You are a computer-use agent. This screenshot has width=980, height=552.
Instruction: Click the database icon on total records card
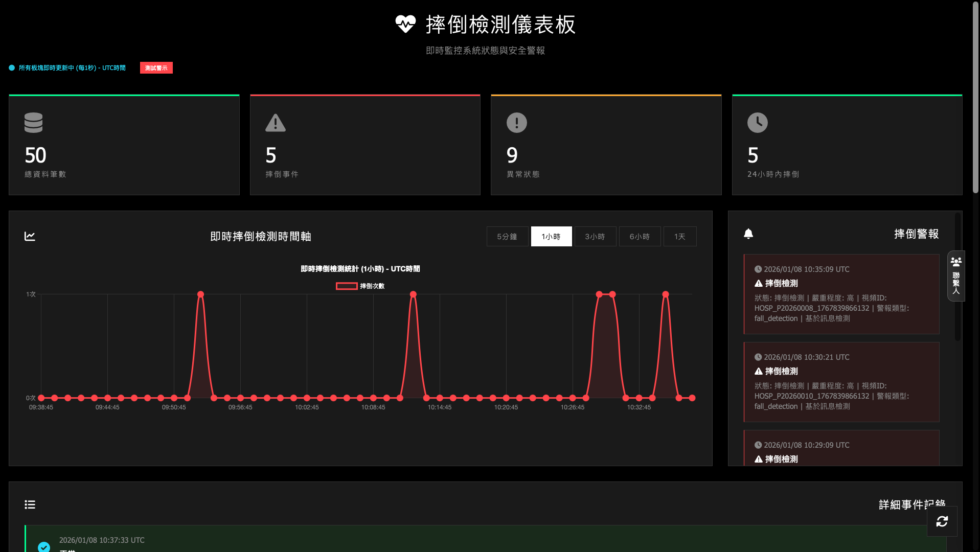tap(34, 123)
